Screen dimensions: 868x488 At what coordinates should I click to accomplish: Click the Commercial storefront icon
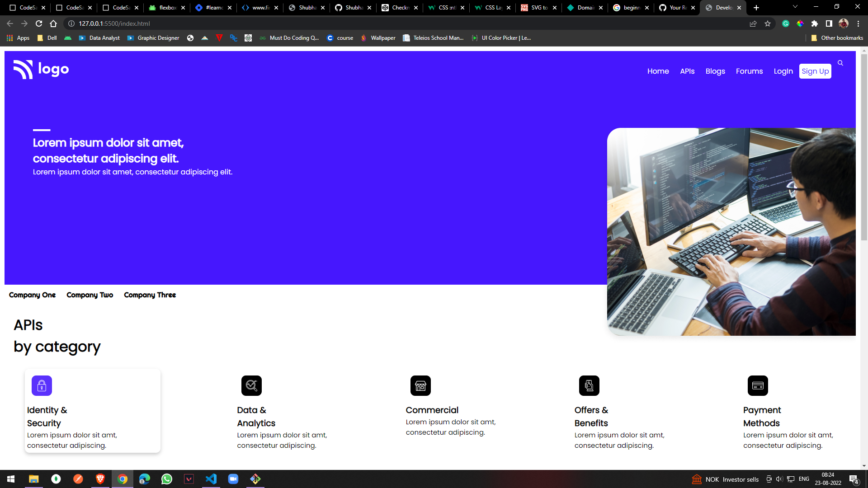[420, 385]
